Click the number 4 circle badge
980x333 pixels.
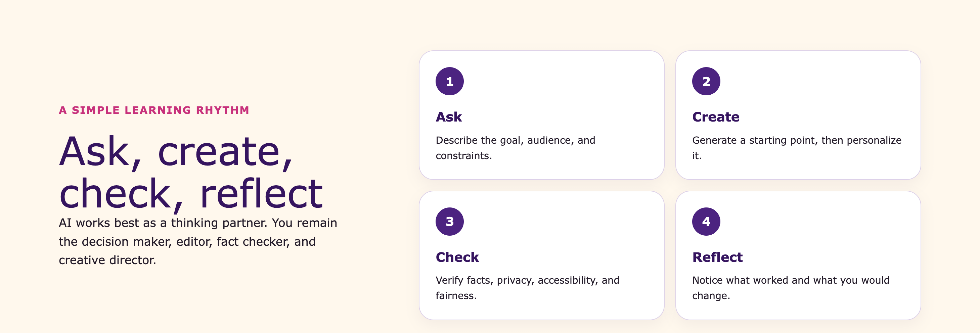[706, 222]
